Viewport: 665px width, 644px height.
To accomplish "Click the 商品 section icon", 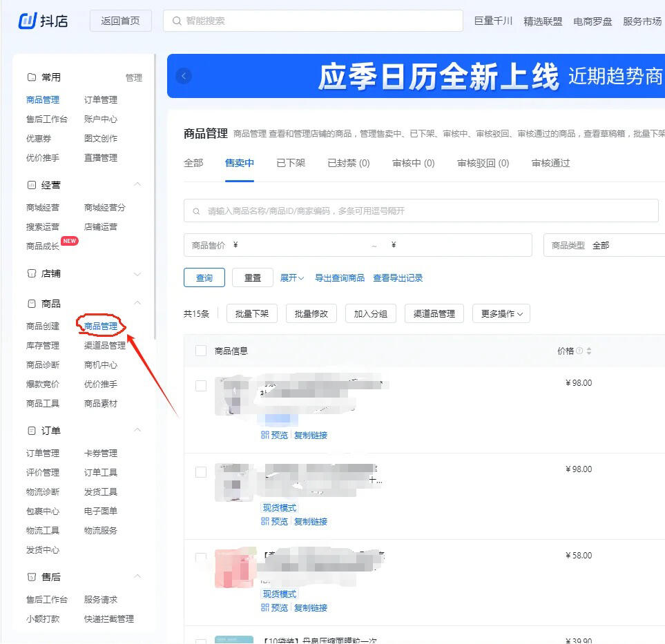I will [31, 304].
